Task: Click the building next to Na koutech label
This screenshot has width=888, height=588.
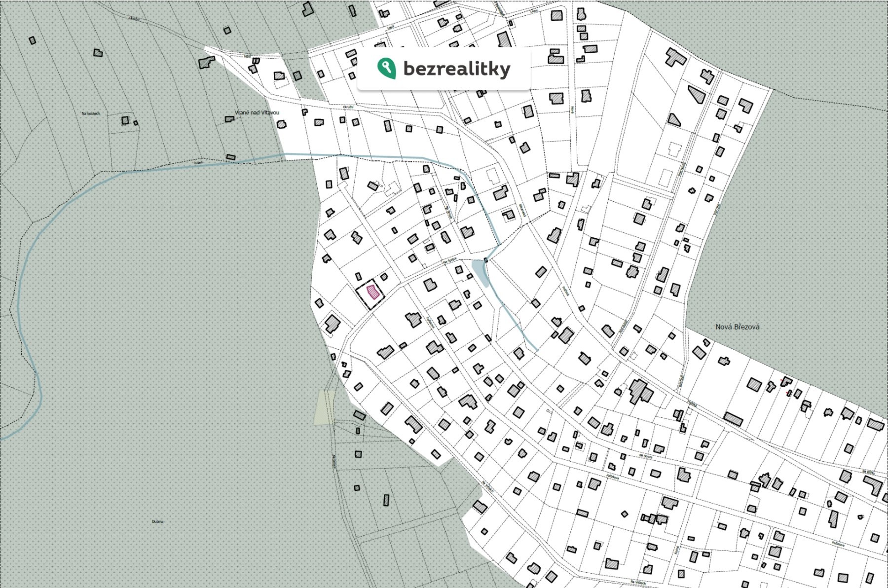Action: tap(125, 120)
